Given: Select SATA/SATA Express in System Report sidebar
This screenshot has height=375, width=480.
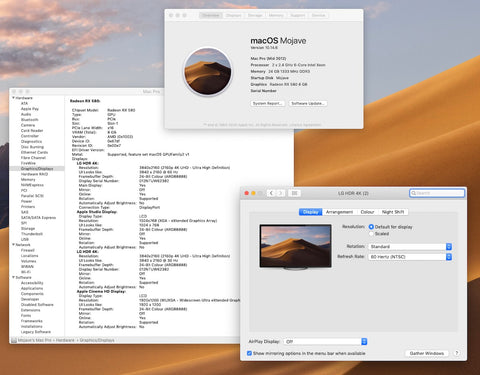Looking at the screenshot, I should pos(38,218).
